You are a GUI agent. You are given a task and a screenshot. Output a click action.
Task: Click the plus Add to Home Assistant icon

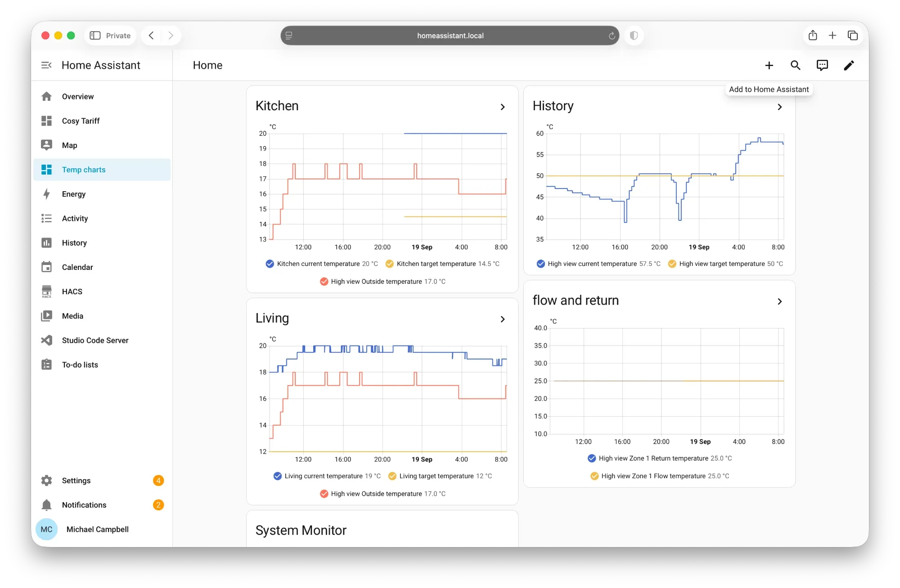[769, 66]
